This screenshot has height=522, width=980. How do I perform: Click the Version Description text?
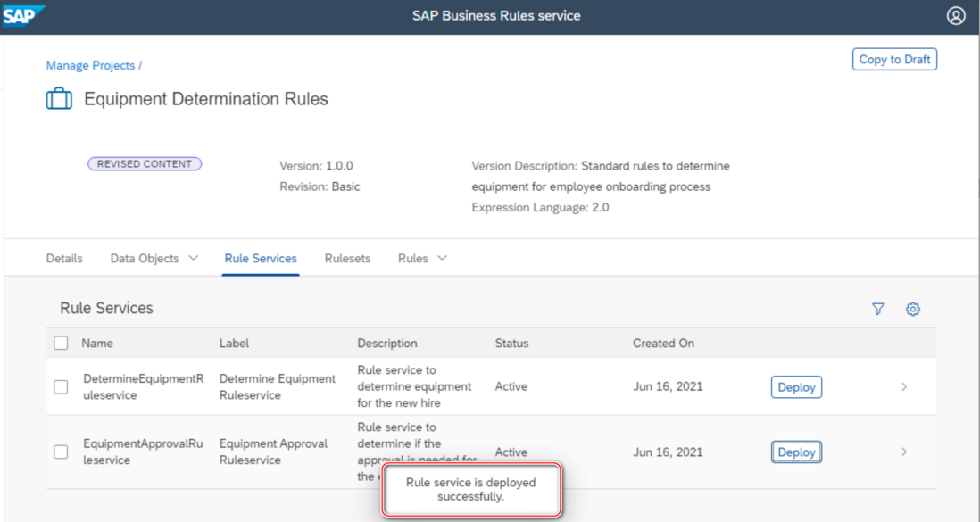click(x=601, y=177)
